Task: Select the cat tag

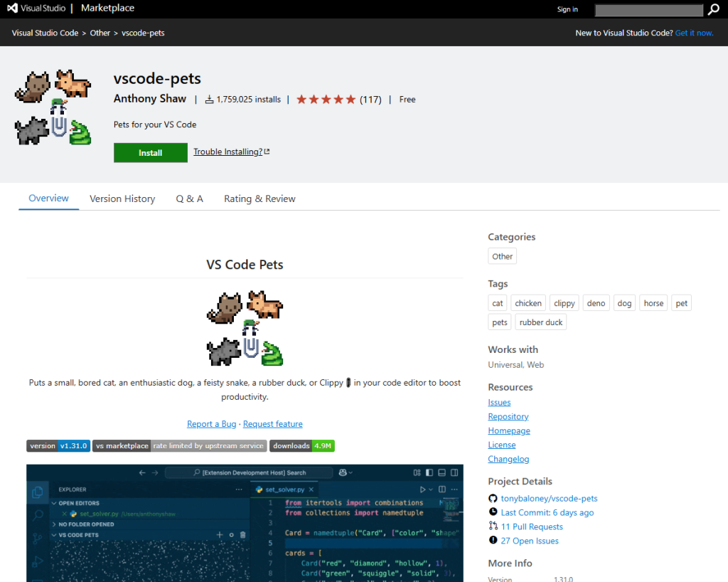Action: pyautogui.click(x=497, y=303)
